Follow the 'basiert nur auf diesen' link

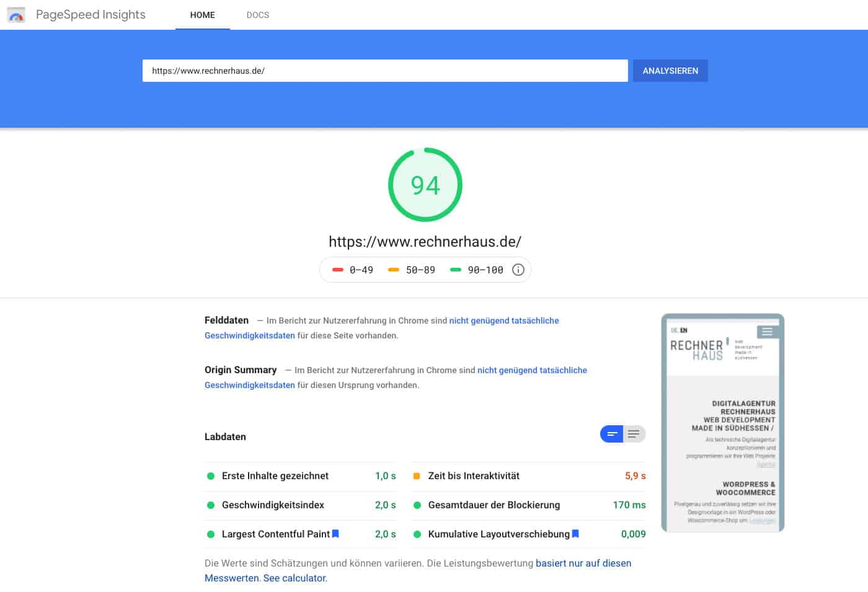pos(583,563)
